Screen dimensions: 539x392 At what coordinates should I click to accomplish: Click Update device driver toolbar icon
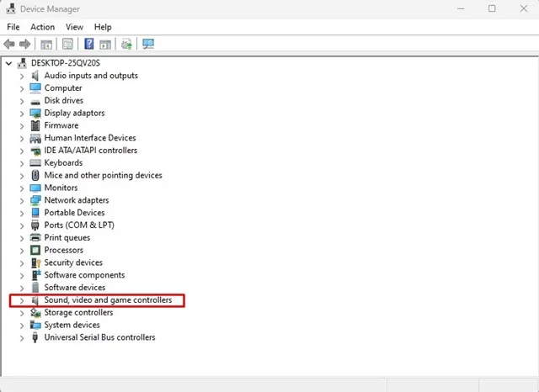[x=126, y=44]
